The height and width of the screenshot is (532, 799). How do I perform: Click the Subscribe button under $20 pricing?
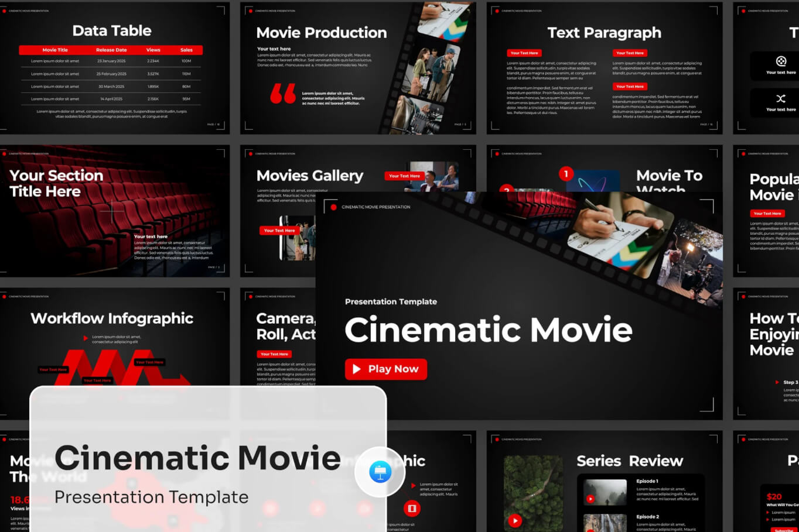pos(784,530)
